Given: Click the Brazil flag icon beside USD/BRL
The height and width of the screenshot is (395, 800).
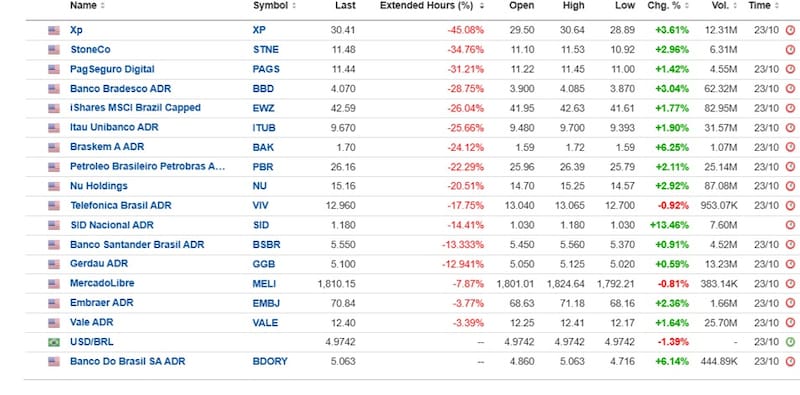Looking at the screenshot, I should [x=54, y=342].
